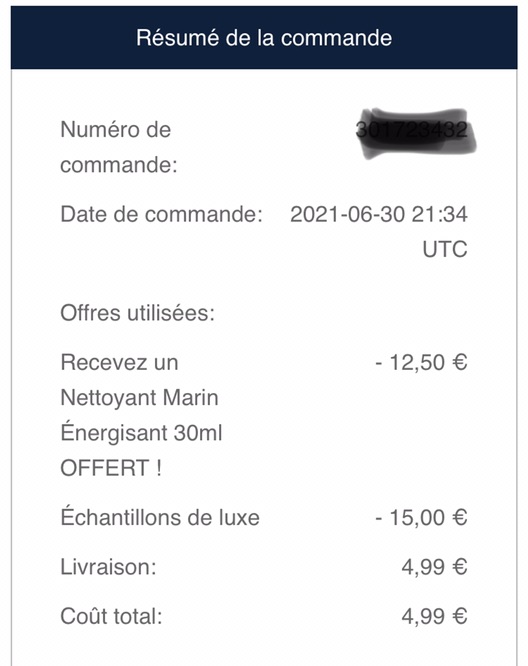Click the Livraison label

point(108,567)
